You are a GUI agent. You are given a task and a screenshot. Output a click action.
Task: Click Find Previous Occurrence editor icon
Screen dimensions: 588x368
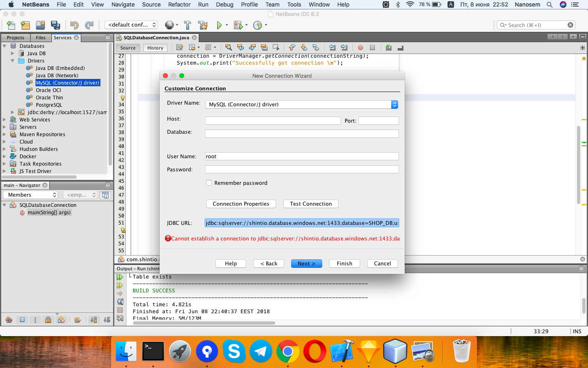[x=241, y=47]
